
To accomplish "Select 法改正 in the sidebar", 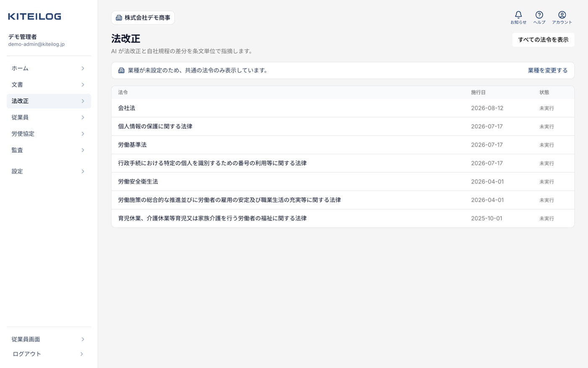I will point(49,101).
